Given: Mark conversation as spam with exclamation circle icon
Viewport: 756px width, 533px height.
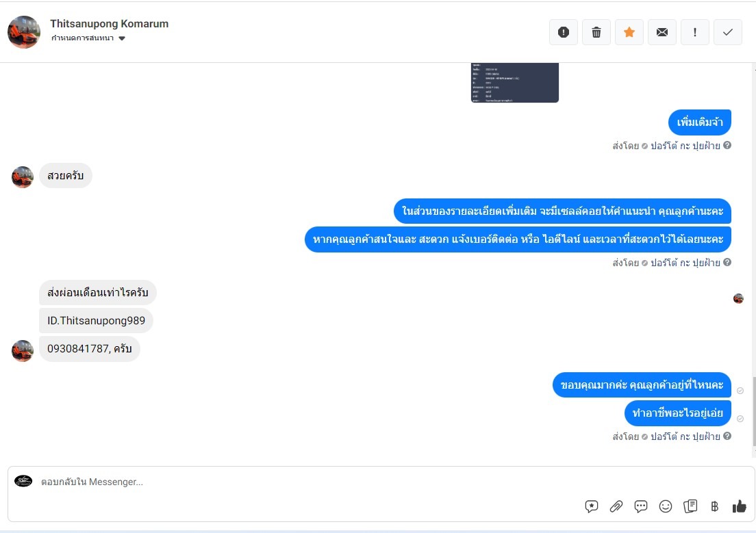Looking at the screenshot, I should [x=563, y=32].
